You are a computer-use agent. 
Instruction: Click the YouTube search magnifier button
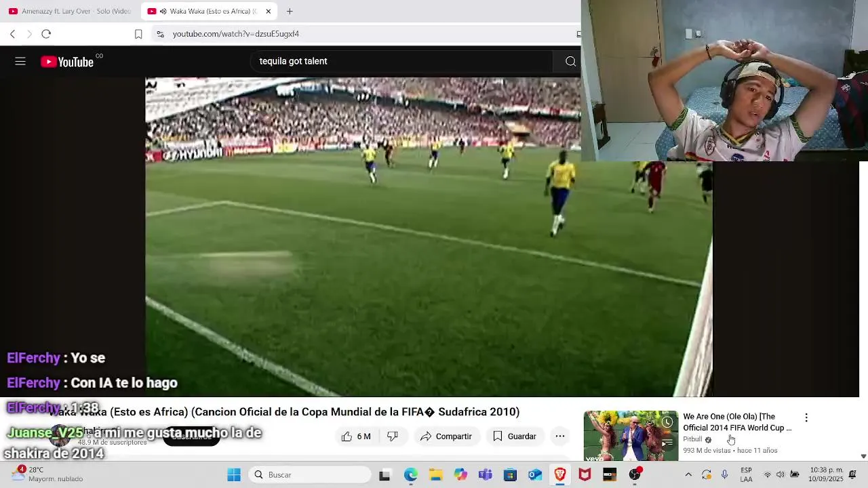click(570, 62)
